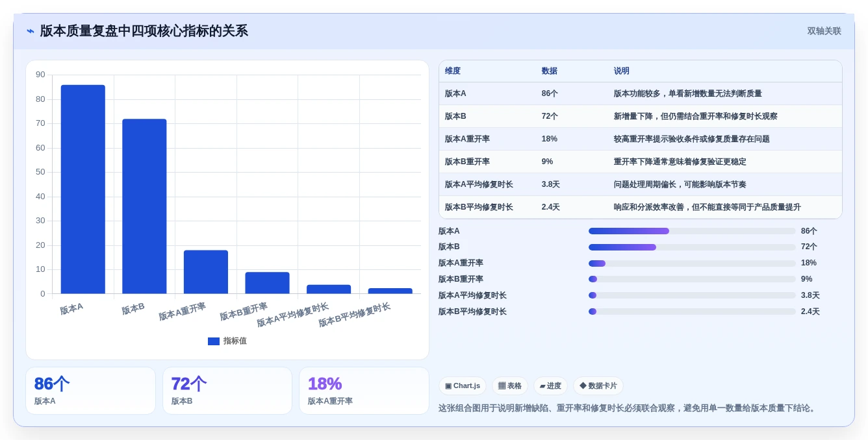
Task: Click the description 新增量下降,但仍需结合重开率和修复时长观察
Action: pyautogui.click(x=696, y=116)
